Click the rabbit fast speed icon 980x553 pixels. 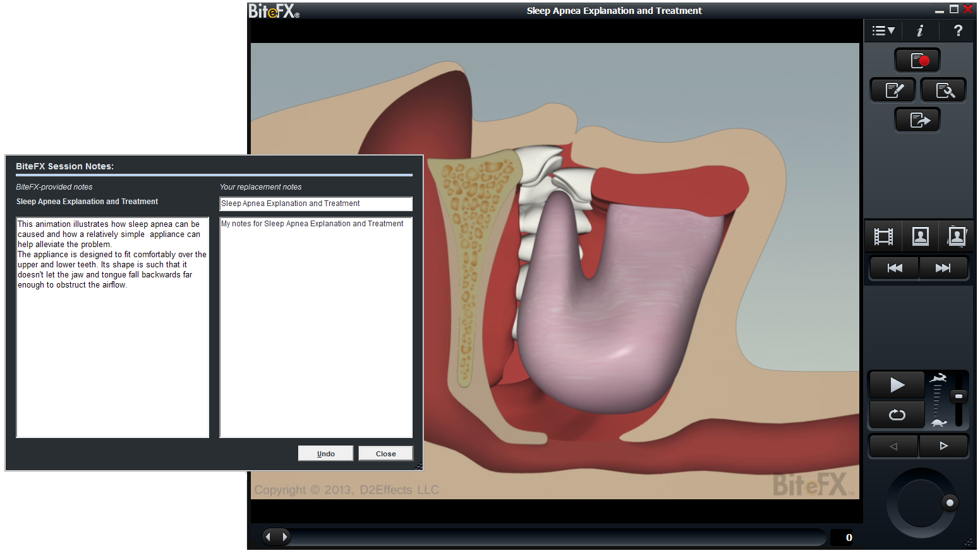click(x=938, y=379)
